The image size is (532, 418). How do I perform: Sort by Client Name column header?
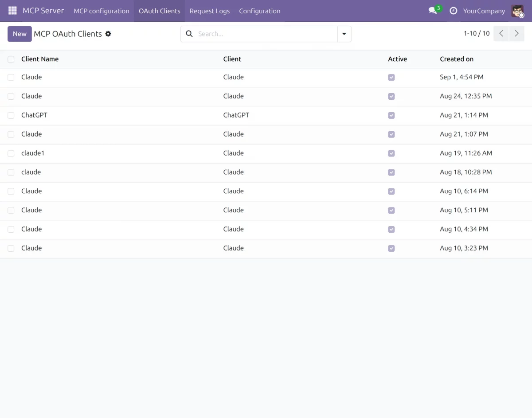40,59
